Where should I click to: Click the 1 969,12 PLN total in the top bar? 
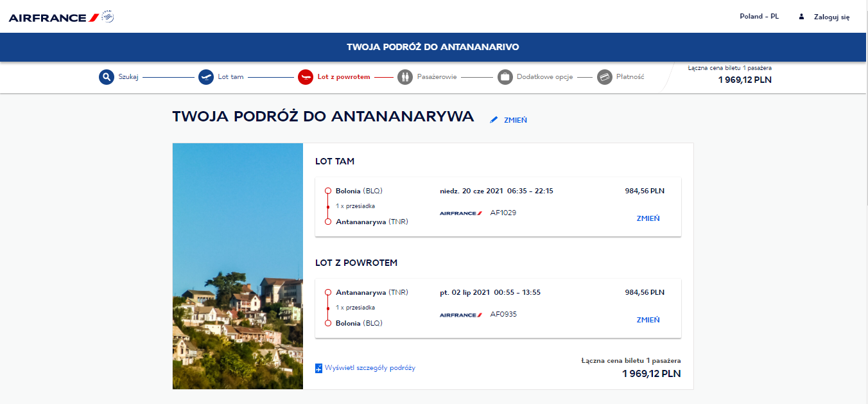745,80
